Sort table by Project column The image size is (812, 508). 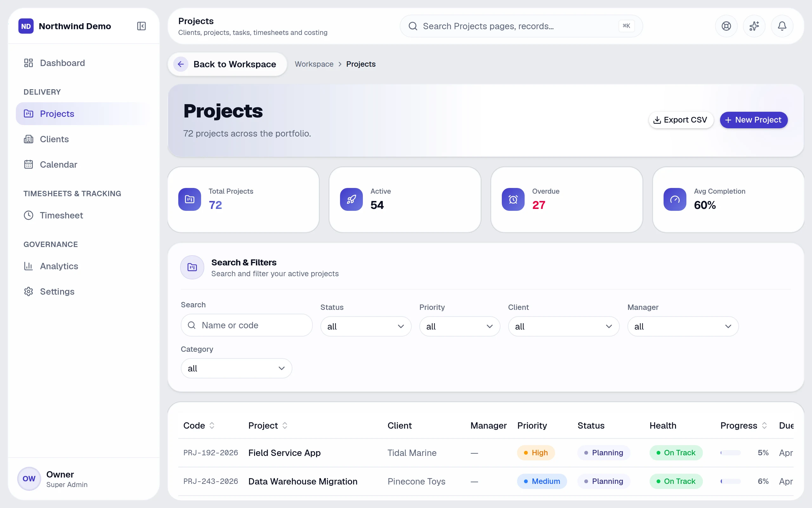pos(285,425)
